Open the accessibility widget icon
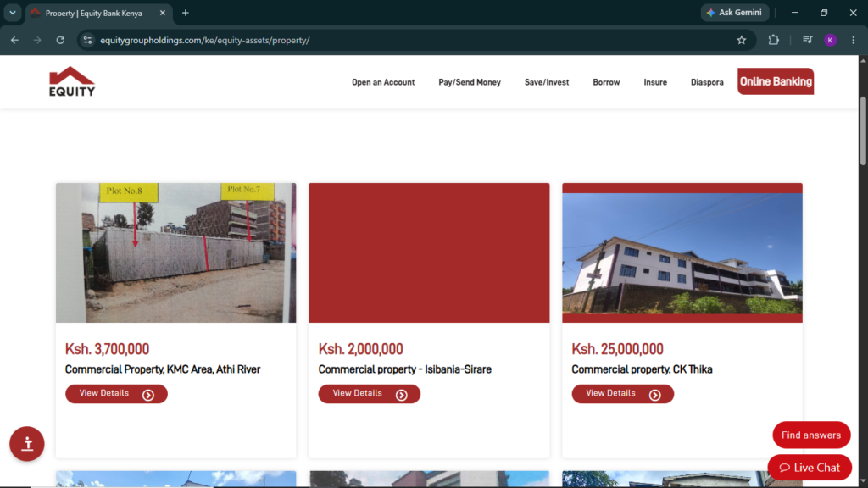 26,444
